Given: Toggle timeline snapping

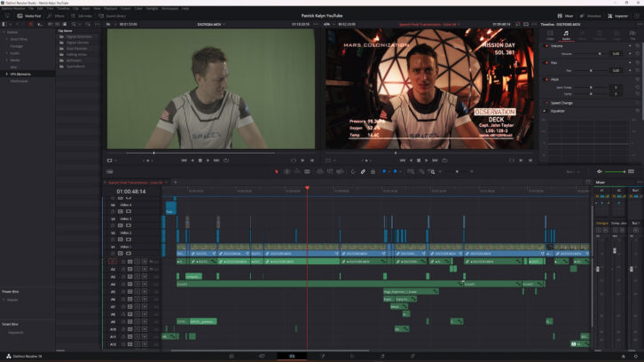Looking at the screenshot, I should tap(353, 172).
